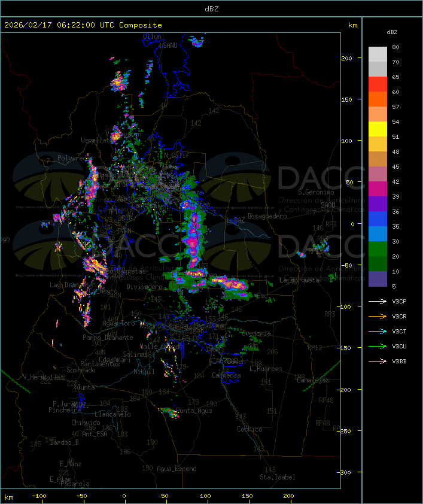Click the -300 tick on the right axis
The image size is (423, 504).
[344, 472]
